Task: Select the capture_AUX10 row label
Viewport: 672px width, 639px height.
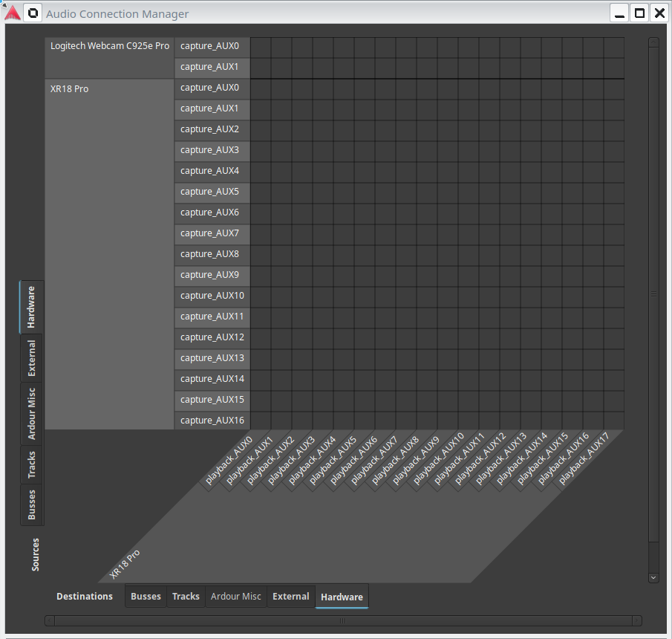Action: [x=212, y=296]
